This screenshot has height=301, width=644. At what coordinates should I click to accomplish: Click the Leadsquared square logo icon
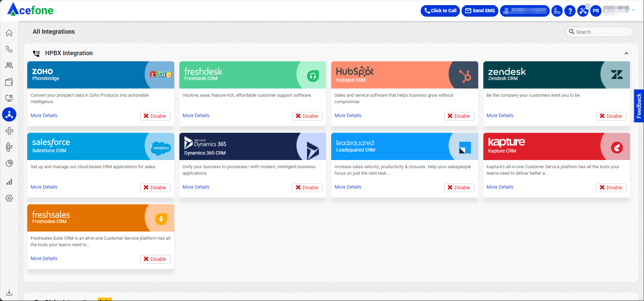click(x=465, y=147)
